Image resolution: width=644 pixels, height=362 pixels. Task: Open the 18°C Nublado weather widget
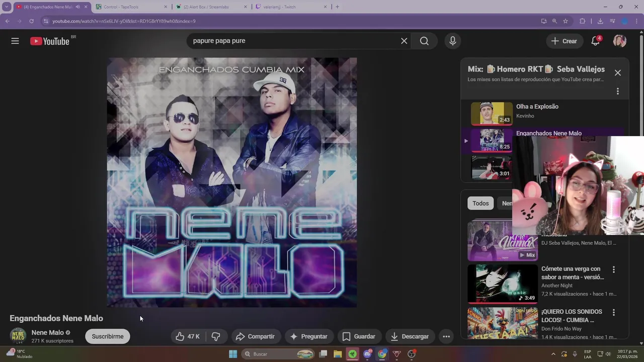click(x=19, y=354)
